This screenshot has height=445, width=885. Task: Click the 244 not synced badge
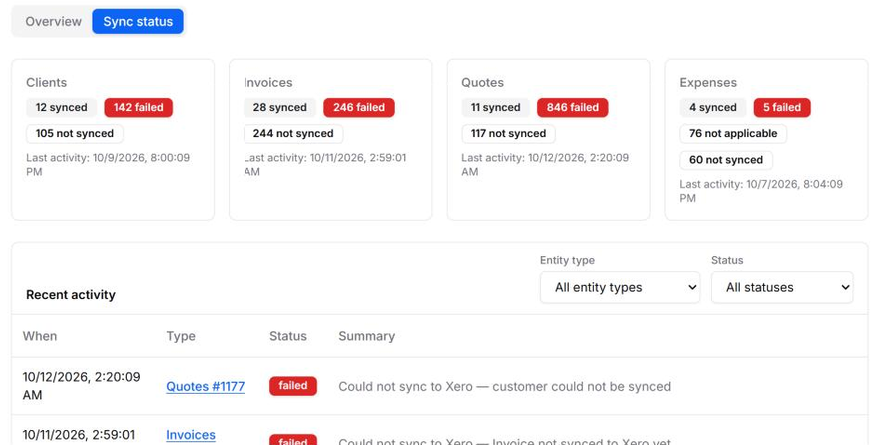[x=293, y=134]
